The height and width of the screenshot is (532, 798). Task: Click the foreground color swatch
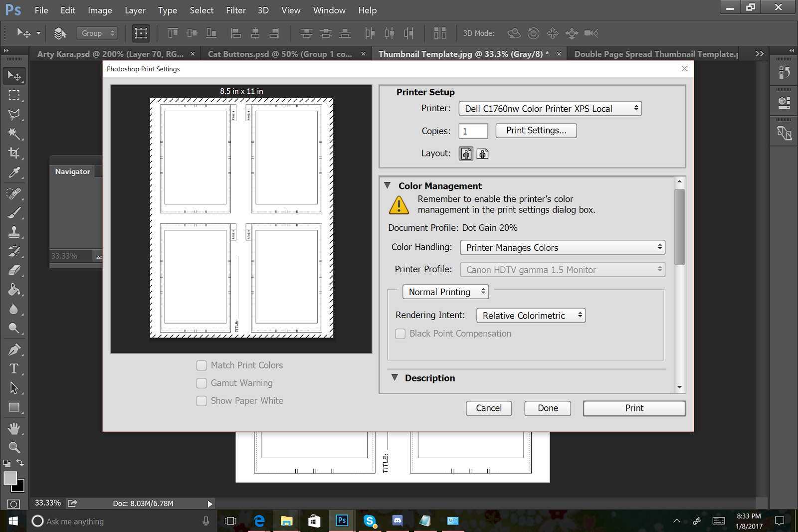point(10,478)
